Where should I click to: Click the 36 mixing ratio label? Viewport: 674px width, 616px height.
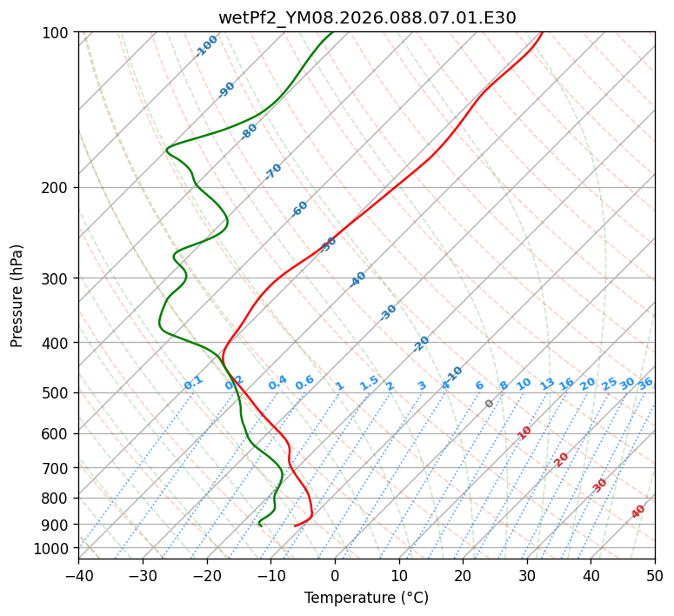point(645,384)
